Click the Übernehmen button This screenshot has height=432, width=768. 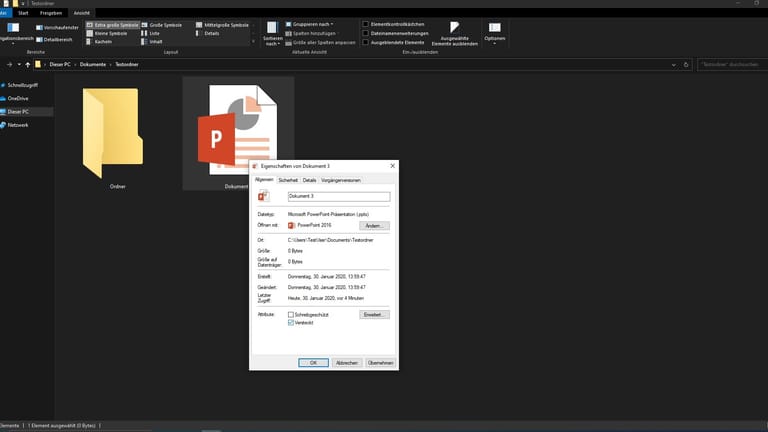click(x=381, y=363)
